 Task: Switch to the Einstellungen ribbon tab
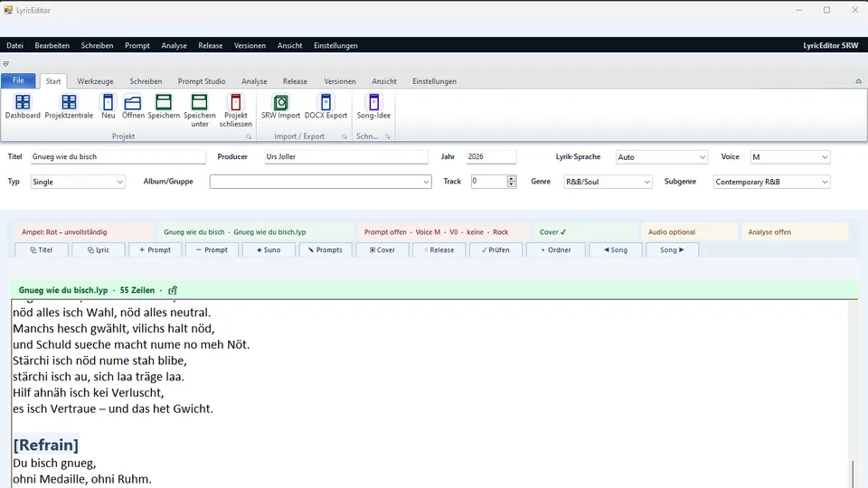click(x=435, y=81)
